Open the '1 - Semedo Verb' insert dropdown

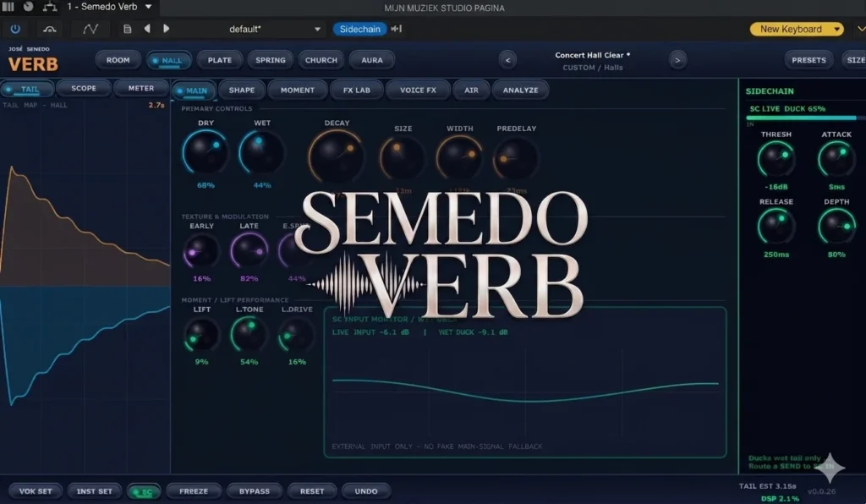109,7
